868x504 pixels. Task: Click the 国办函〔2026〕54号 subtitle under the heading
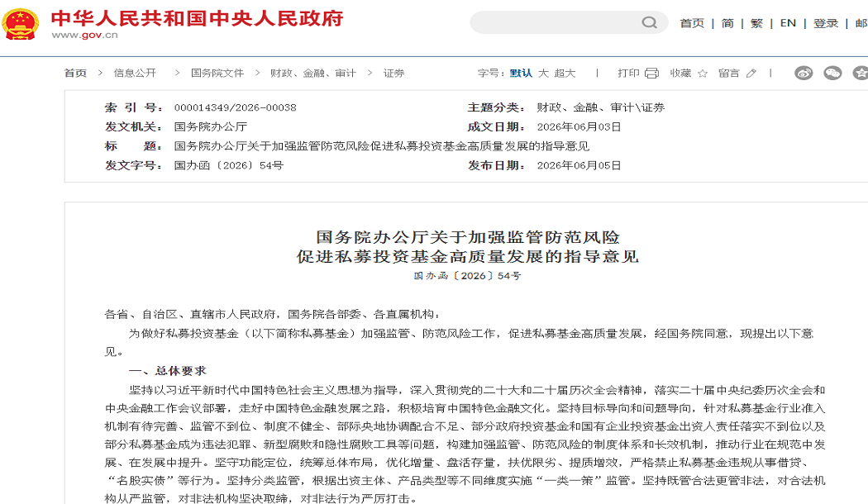pyautogui.click(x=468, y=275)
